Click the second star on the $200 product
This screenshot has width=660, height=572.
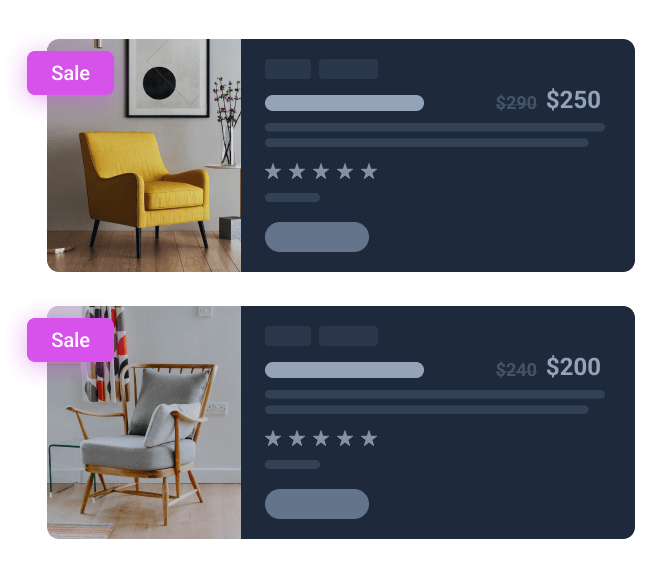pos(297,438)
